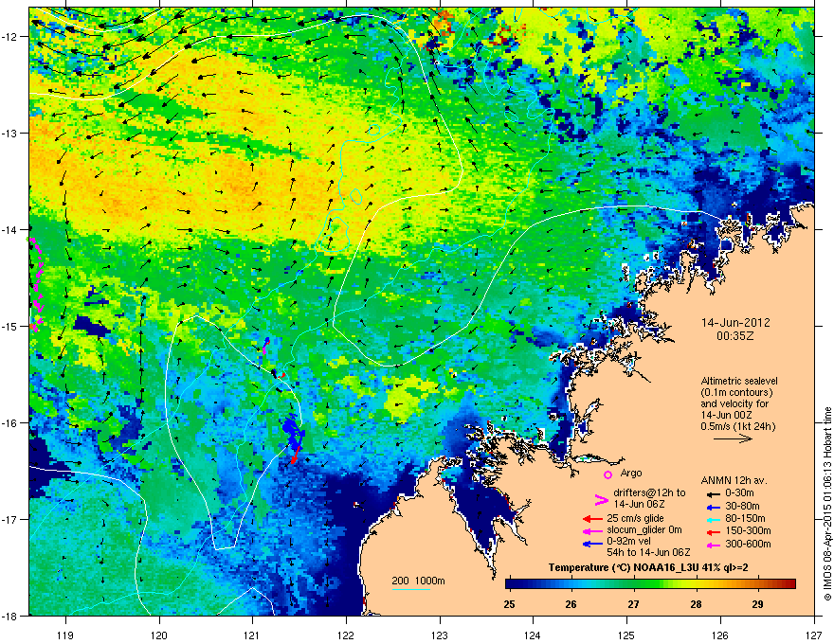The width and height of the screenshot is (834, 644).
Task: Click the vertical IMOS copyright timestamp text
Action: click(827, 504)
